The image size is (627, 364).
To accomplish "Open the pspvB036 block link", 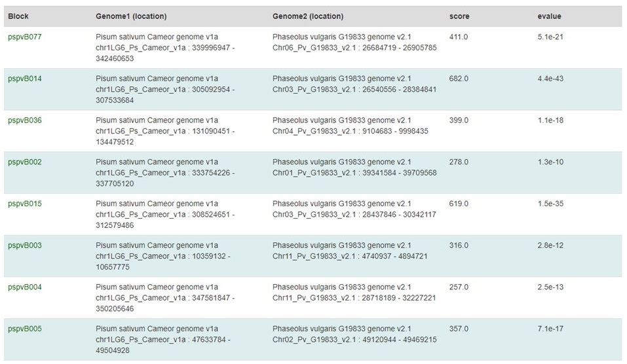I will [25, 120].
